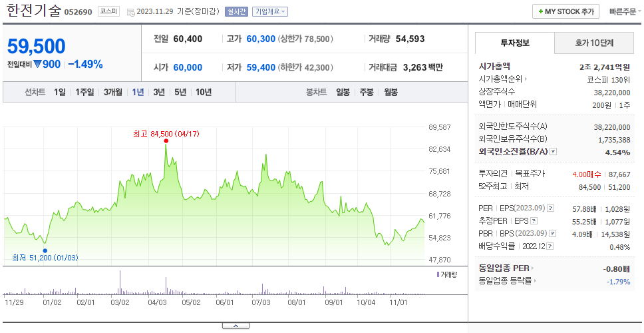Click the current price 59,500
This screenshot has width=644, height=333.
tap(36, 46)
